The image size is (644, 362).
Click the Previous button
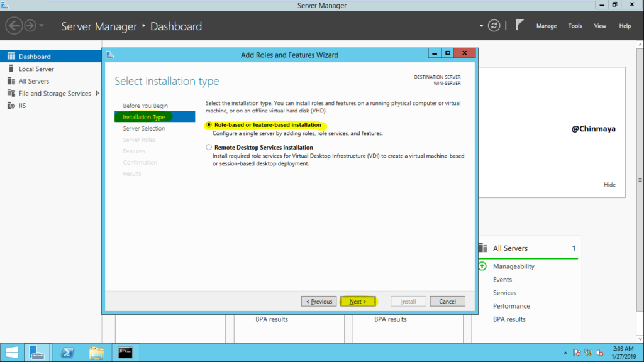(319, 301)
